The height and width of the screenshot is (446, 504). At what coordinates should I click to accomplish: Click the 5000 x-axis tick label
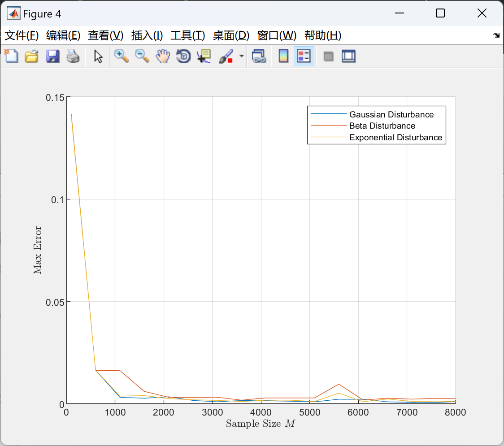point(309,412)
